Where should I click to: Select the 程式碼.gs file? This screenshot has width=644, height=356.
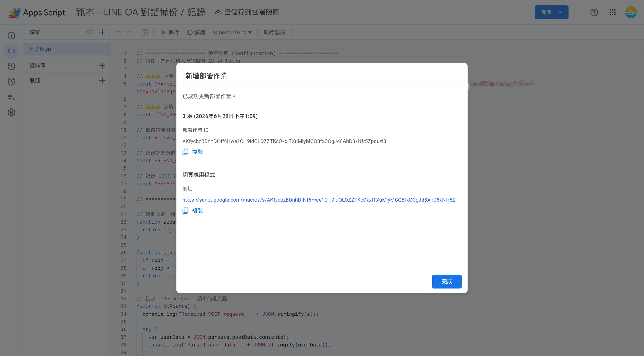pos(67,49)
